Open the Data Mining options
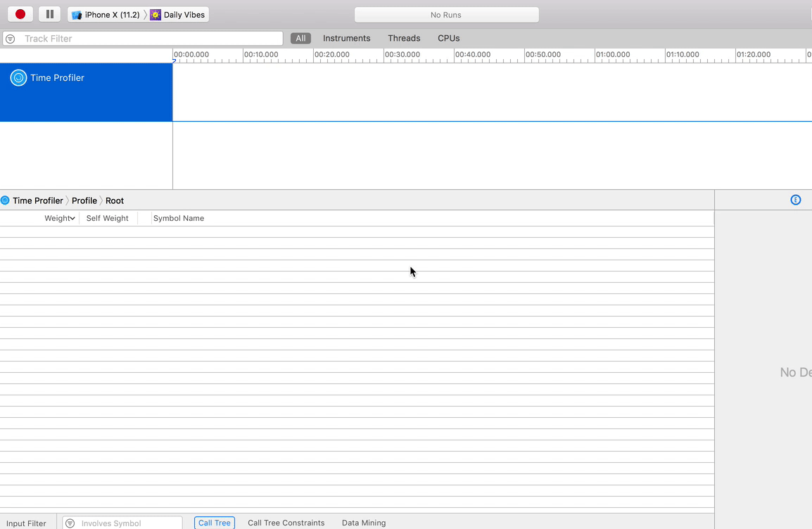Screen dimensions: 812x529 [x=364, y=523]
